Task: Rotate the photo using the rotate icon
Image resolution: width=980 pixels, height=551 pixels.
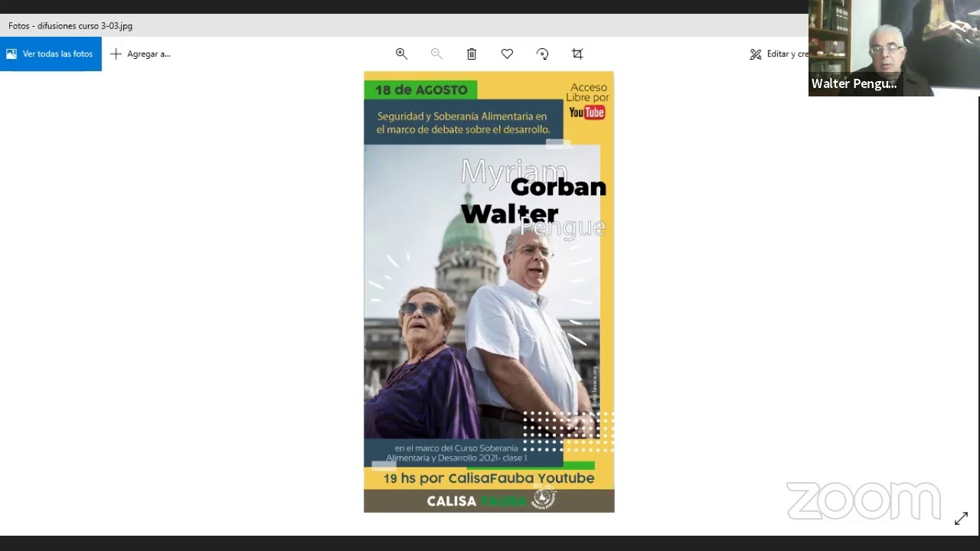Action: [x=542, y=54]
